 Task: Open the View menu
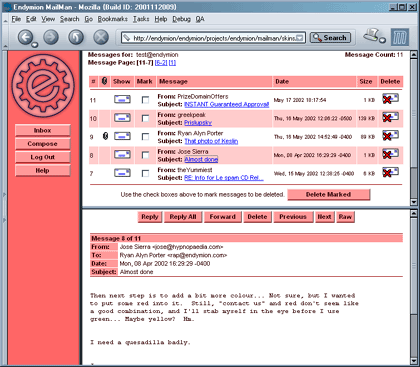click(x=48, y=19)
